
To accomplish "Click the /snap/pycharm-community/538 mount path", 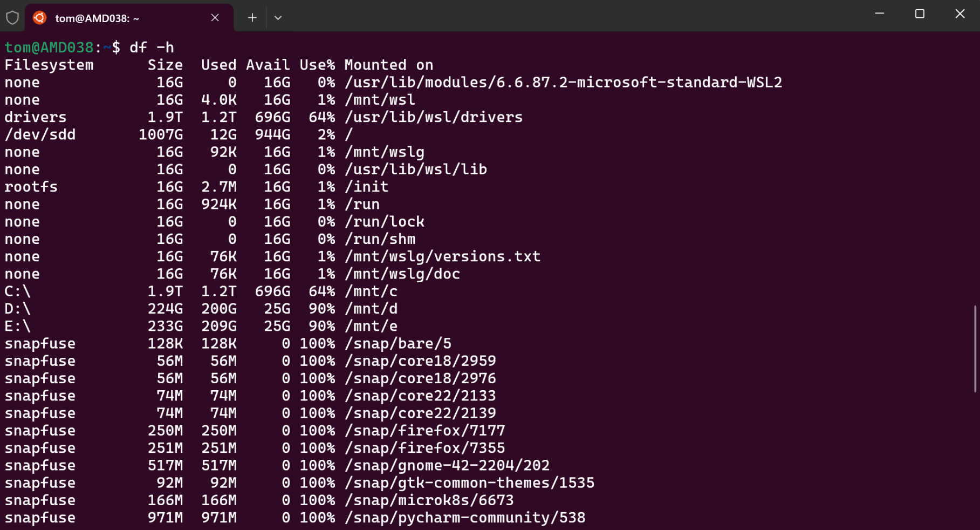I will tap(465, 518).
